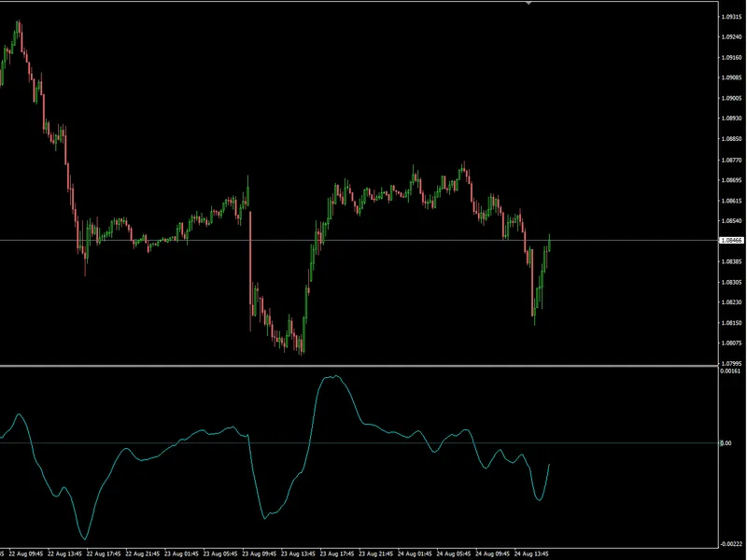Image resolution: width=747 pixels, height=560 pixels.
Task: Click the indicator line's lowest trough
Action: click(x=85, y=539)
